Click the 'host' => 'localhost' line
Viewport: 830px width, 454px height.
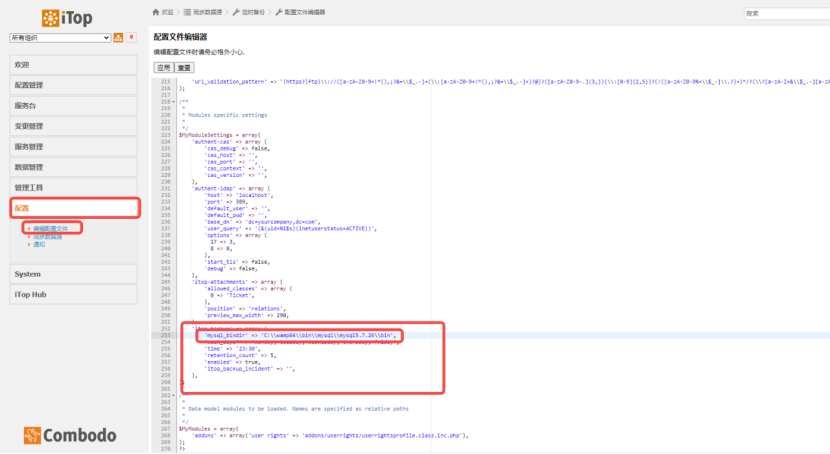[239, 195]
